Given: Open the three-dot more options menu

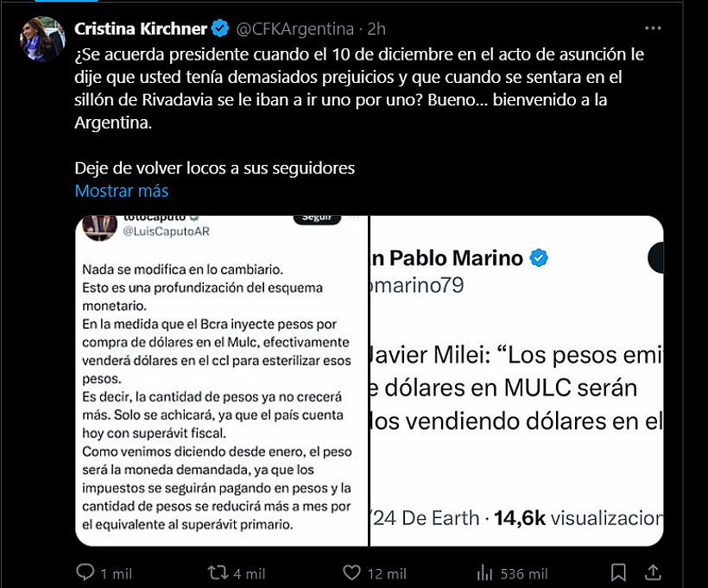Looking at the screenshot, I should (x=653, y=28).
